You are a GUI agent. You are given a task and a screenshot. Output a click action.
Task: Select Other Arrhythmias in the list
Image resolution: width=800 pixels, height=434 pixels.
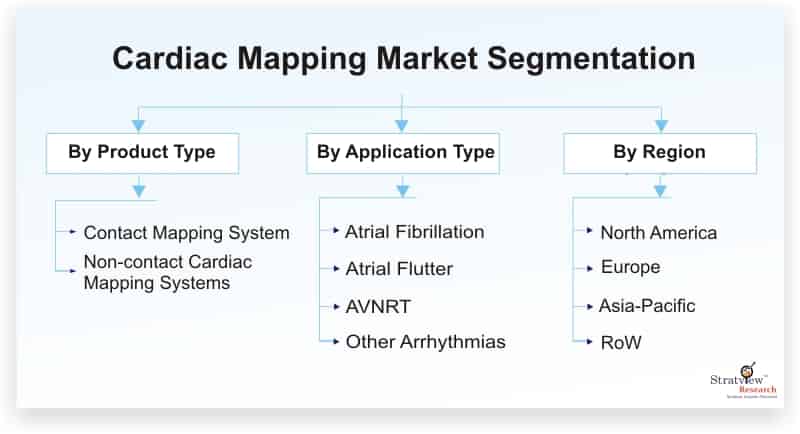[426, 342]
